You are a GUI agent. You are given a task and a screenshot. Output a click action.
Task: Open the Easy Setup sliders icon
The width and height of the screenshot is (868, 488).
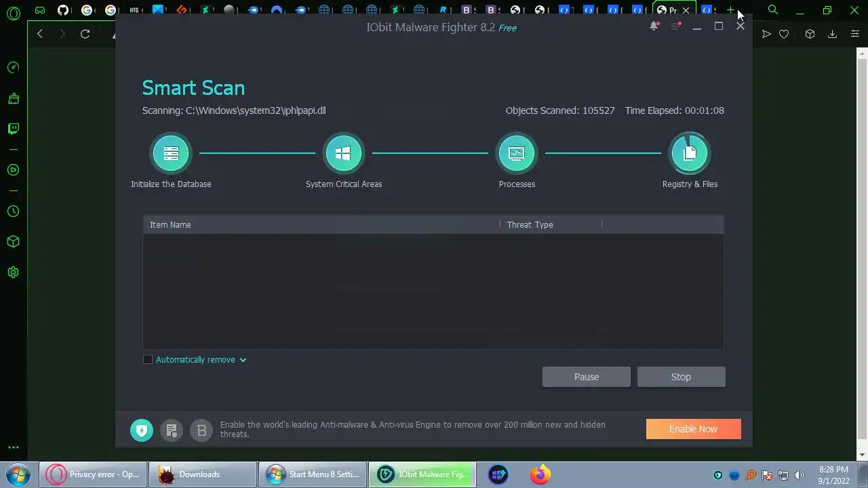[x=855, y=34]
